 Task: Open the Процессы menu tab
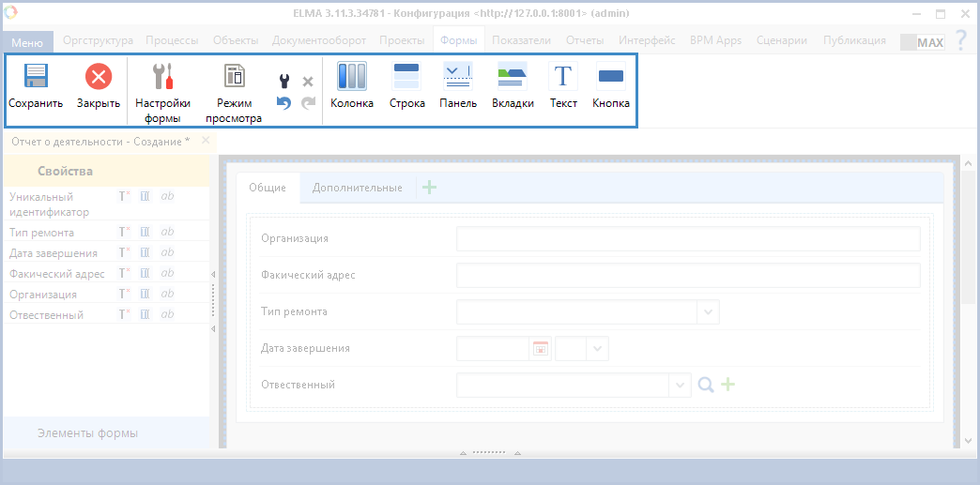173,40
